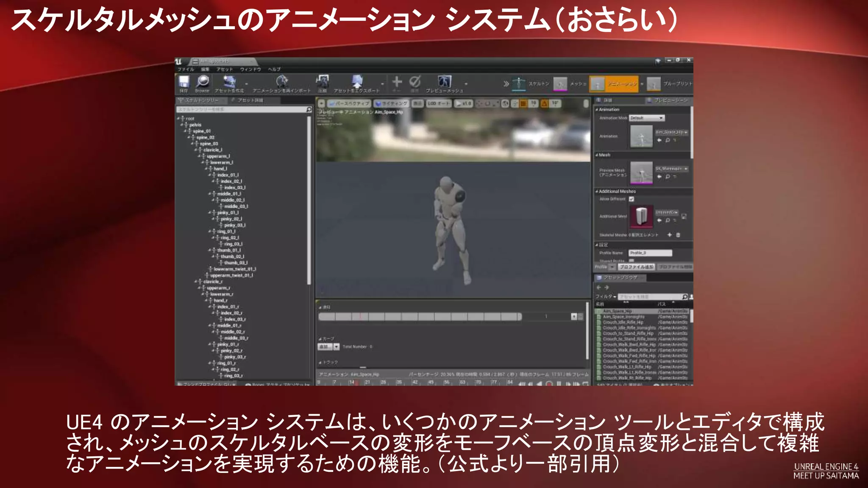Collapse the root bone in skeleton tree

[x=178, y=119]
